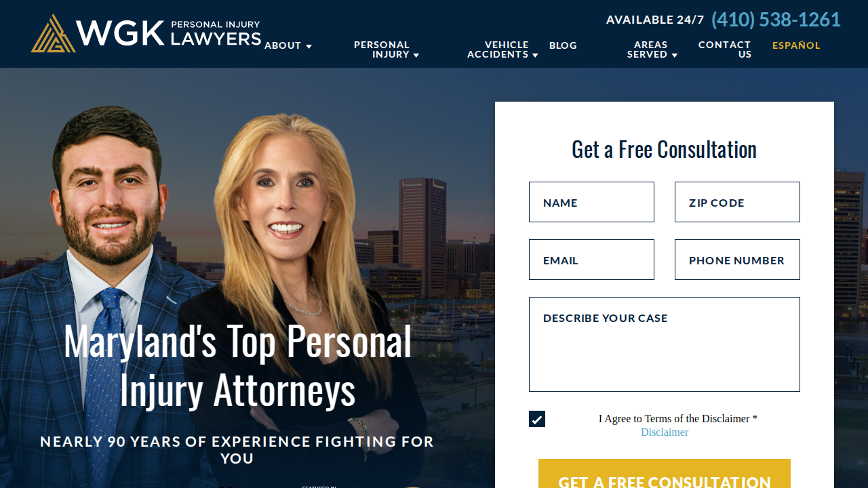Go to the Blog menu item
The height and width of the screenshot is (488, 868).
pyautogui.click(x=563, y=45)
